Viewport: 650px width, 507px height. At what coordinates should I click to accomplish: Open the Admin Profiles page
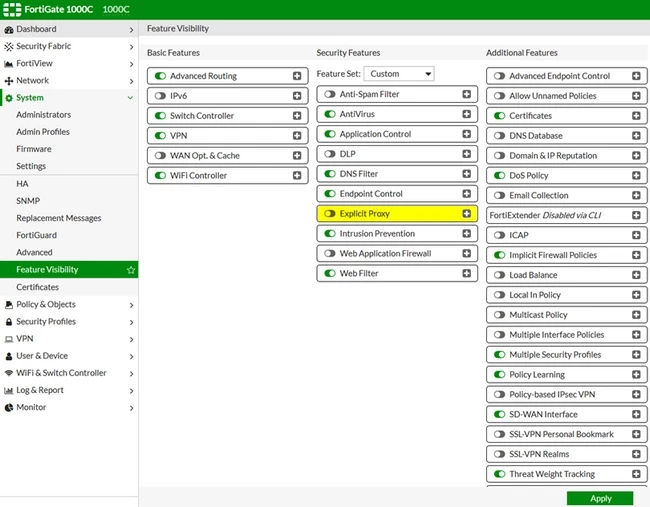tap(43, 132)
